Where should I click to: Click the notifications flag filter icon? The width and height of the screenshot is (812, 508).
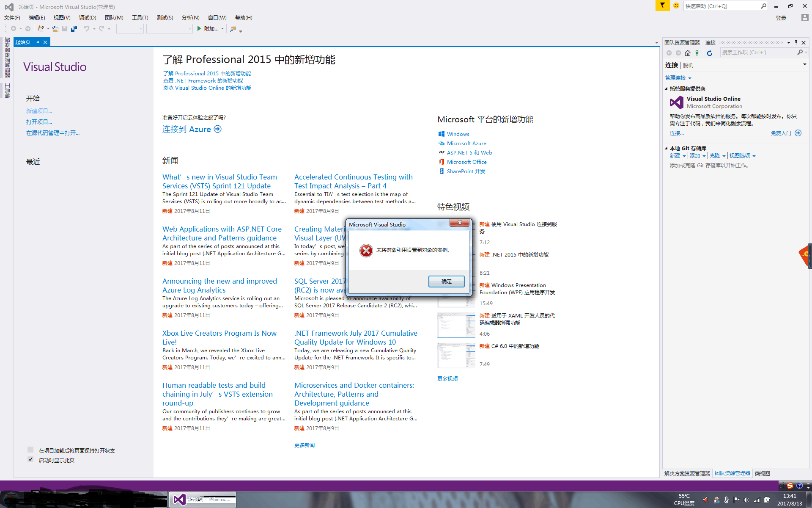662,6
